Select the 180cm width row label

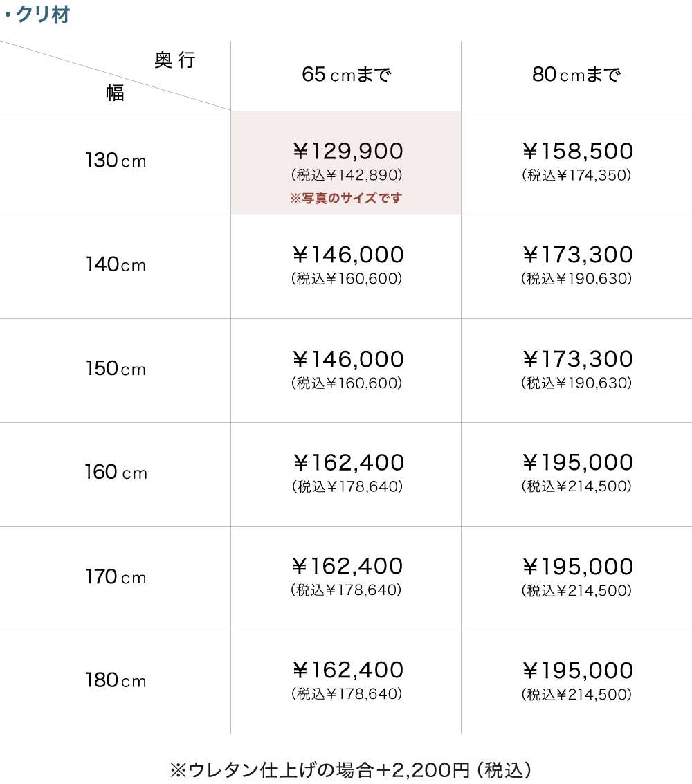(x=116, y=680)
